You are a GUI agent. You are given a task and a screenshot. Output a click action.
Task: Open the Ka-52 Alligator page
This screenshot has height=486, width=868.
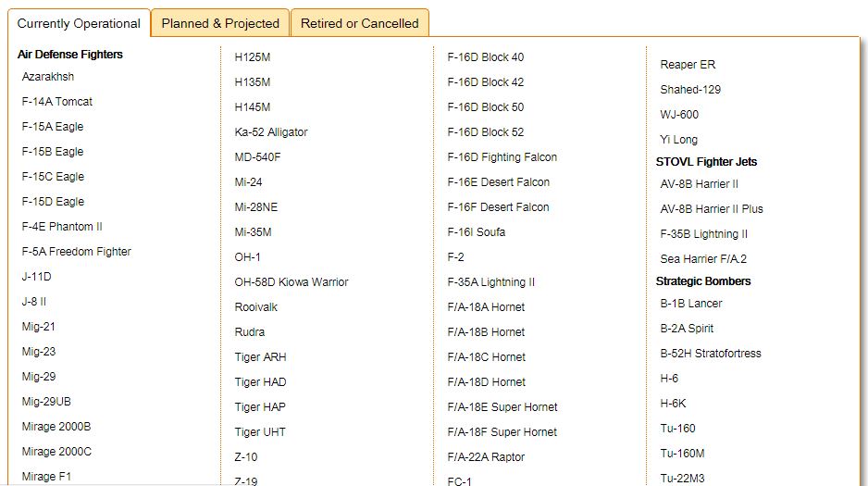coord(271,132)
